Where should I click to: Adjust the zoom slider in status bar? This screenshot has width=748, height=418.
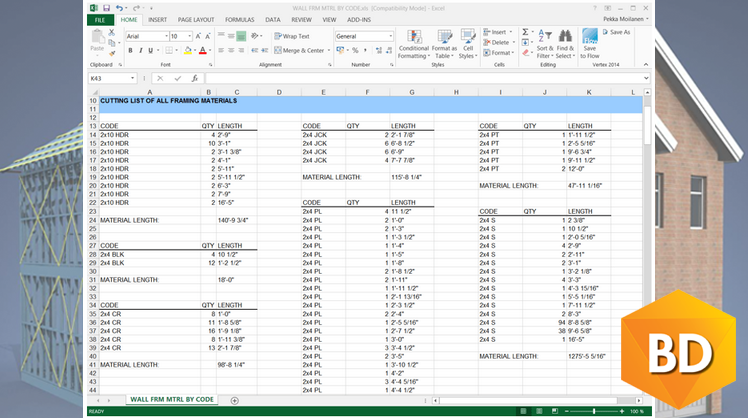(594, 411)
